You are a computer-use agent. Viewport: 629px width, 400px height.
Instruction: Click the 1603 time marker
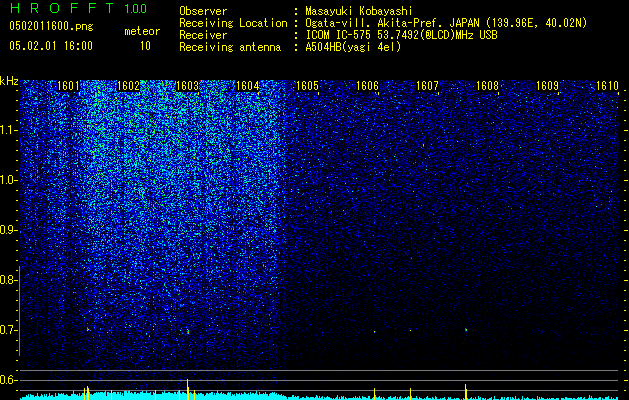click(x=188, y=86)
